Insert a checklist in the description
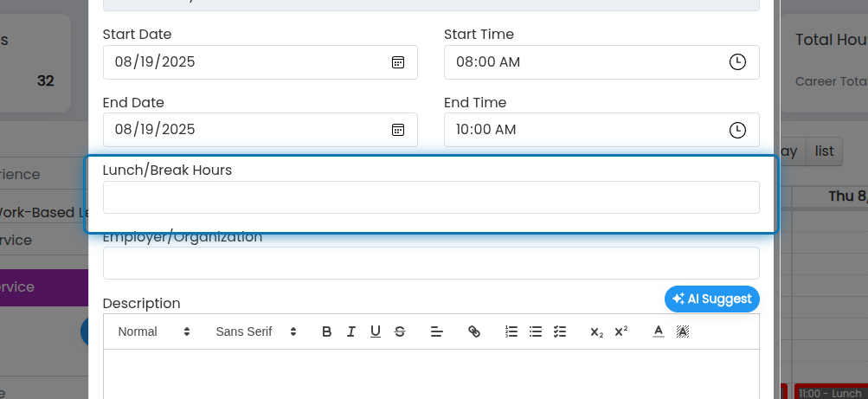The height and width of the screenshot is (399, 868). tap(560, 331)
